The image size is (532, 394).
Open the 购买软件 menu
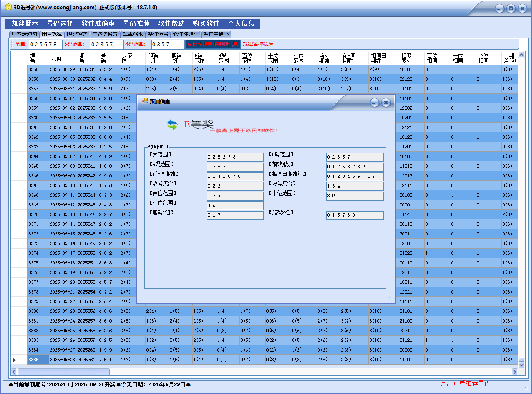(x=206, y=24)
